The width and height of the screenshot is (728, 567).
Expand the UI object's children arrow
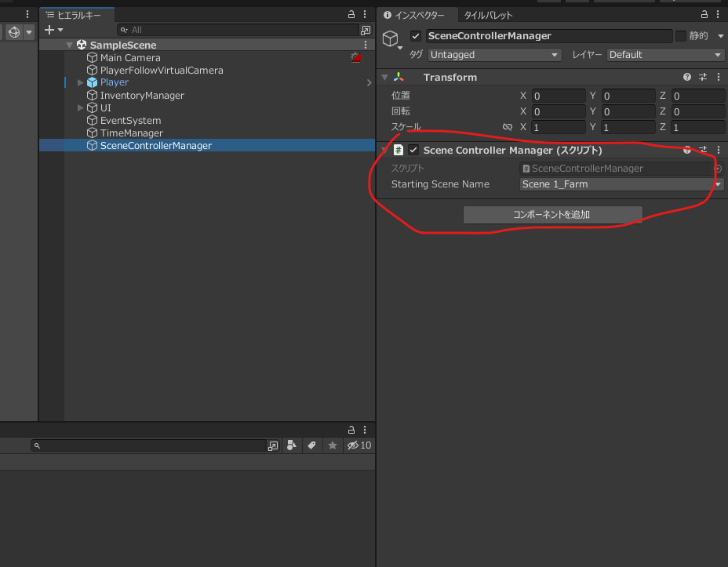pos(80,107)
